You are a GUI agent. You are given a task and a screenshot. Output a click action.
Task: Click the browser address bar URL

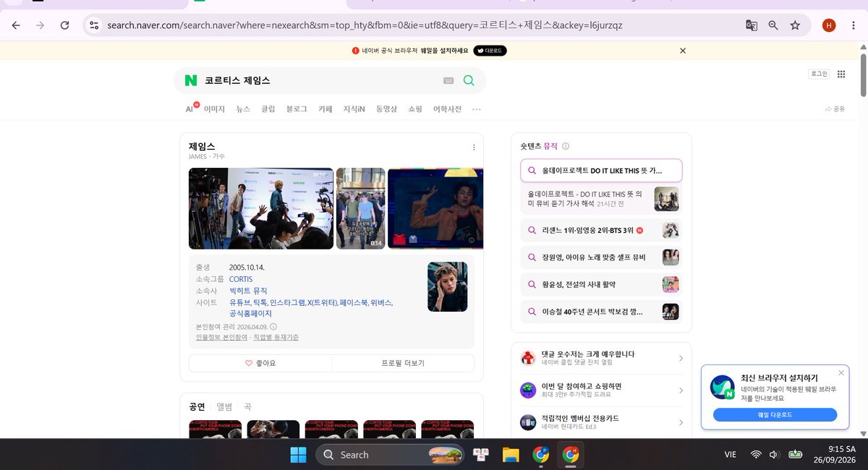coord(365,25)
